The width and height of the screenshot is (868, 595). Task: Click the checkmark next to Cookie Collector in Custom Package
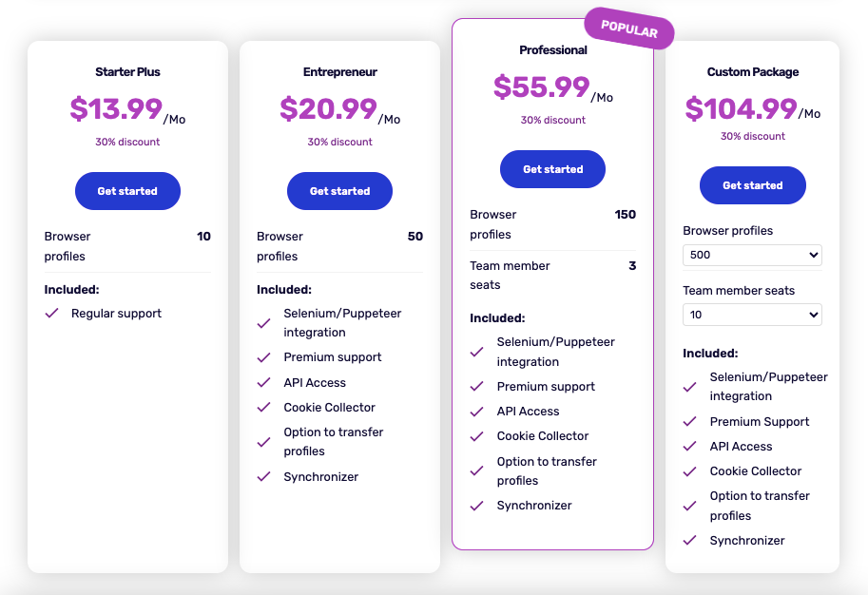pos(688,470)
